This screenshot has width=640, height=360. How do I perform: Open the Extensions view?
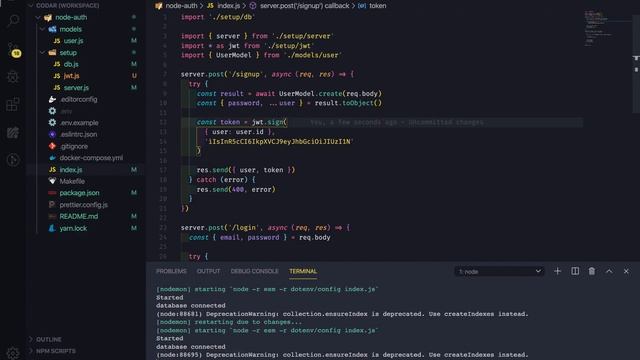[x=13, y=104]
